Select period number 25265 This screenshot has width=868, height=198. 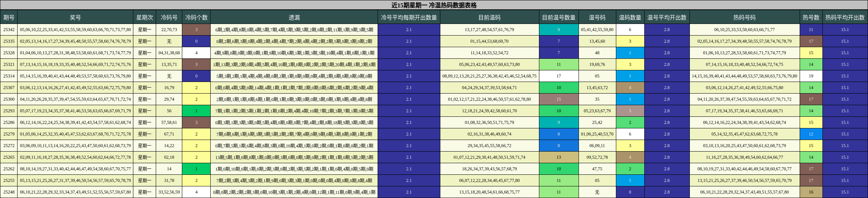point(9,157)
